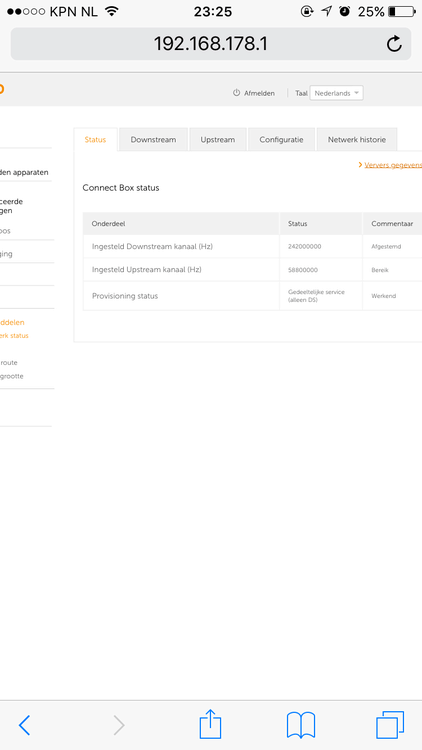The width and height of the screenshot is (422, 750).
Task: Tap the Safari reload page icon
Action: [394, 44]
